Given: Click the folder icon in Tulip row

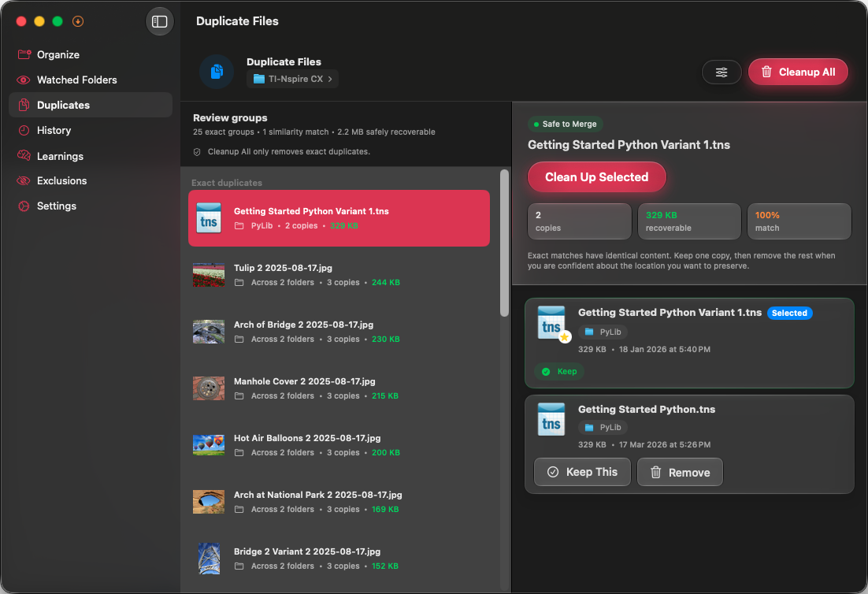Looking at the screenshot, I should [x=239, y=283].
